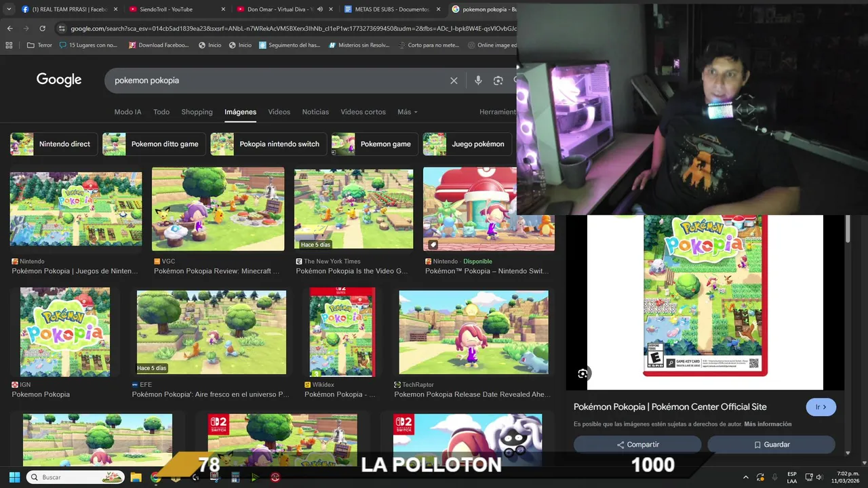Switch to the Videos results tab
868x488 pixels.
[279, 112]
